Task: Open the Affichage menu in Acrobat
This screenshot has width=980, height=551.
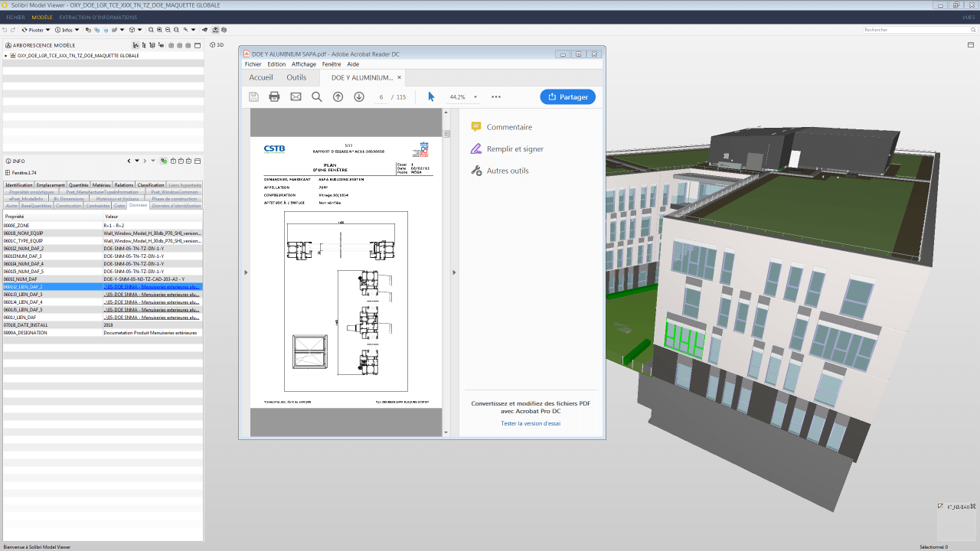Action: tap(304, 64)
